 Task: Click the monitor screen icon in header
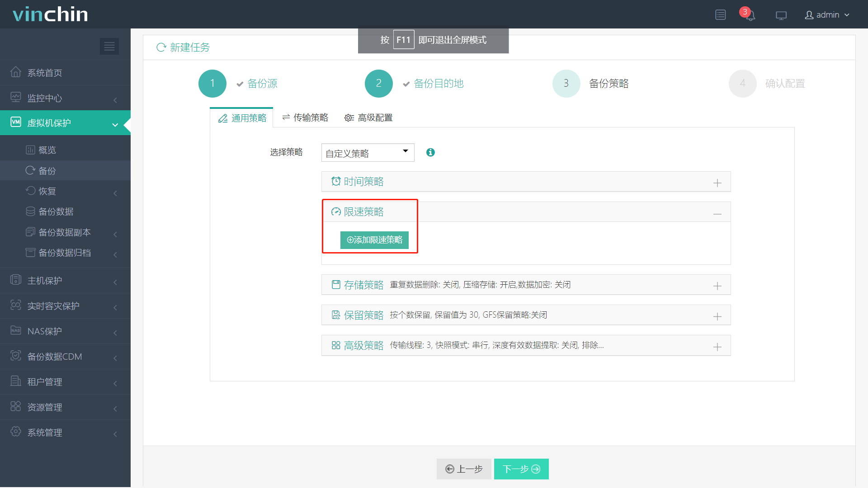pyautogui.click(x=781, y=15)
